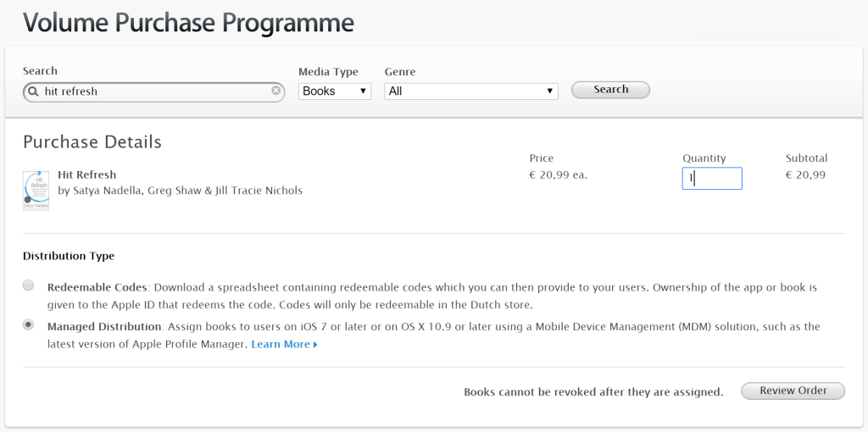The image size is (868, 432).
Task: Clear the search text with the X icon
Action: [276, 91]
